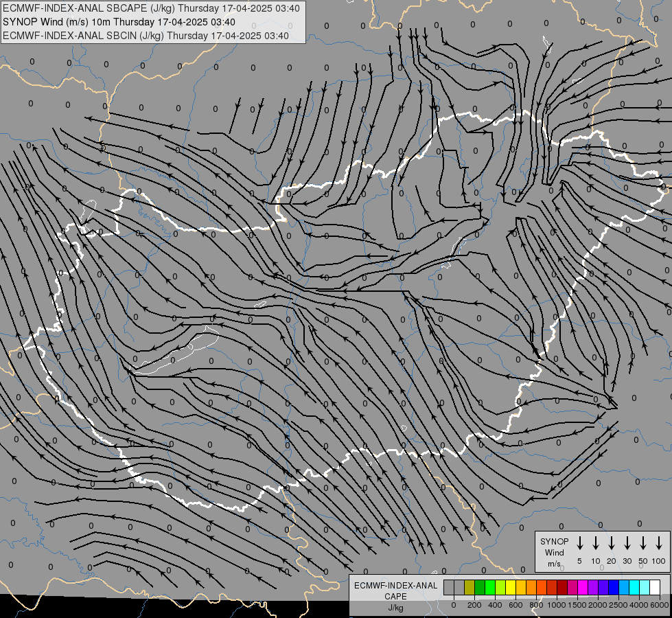Click the ECMWF-INDEX-ANAL SBCAPE title line
This screenshot has height=618, width=672.
click(x=151, y=8)
